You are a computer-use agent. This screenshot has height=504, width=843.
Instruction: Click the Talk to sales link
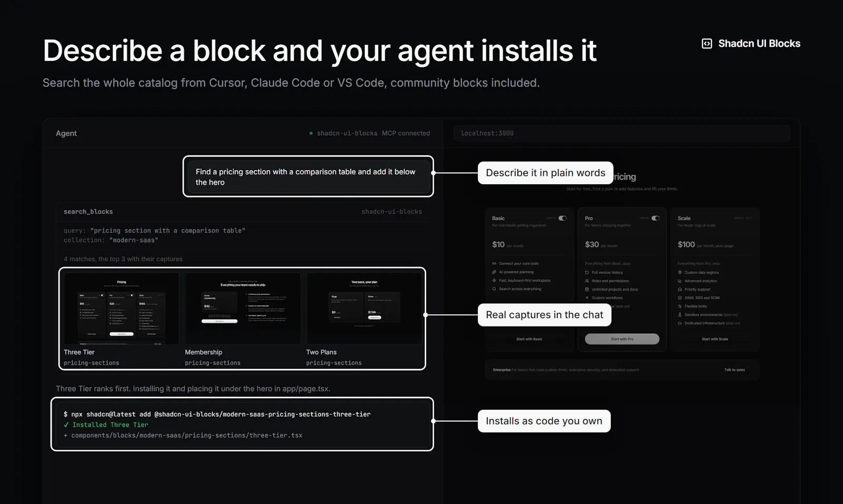(x=734, y=370)
